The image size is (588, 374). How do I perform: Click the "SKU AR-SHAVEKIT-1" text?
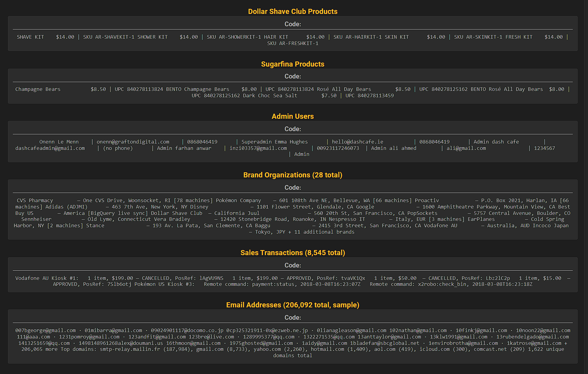coord(109,37)
